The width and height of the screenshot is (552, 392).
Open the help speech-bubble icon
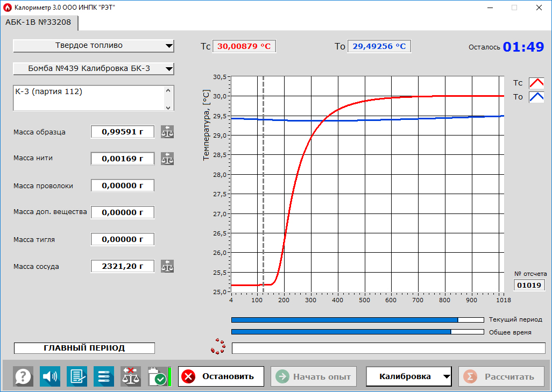23,376
